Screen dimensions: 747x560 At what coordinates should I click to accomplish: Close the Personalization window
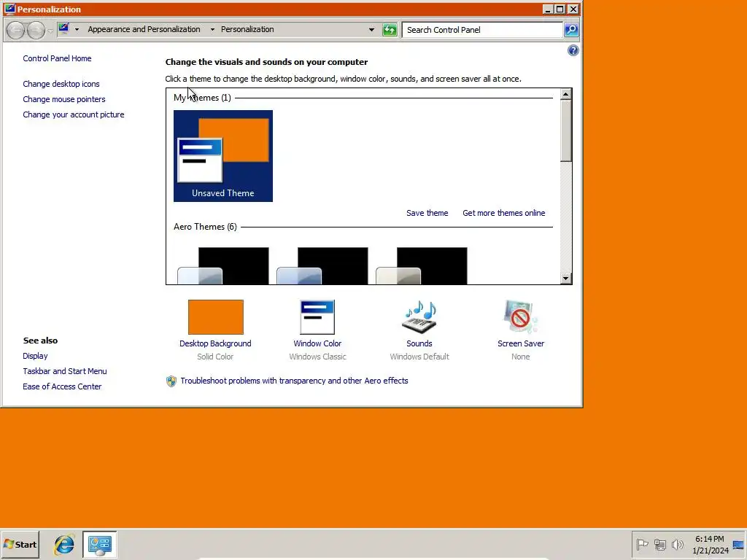[x=573, y=9]
